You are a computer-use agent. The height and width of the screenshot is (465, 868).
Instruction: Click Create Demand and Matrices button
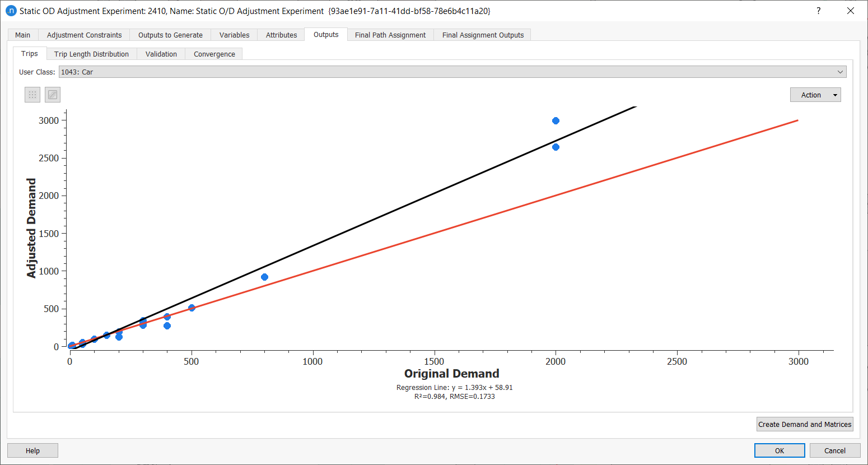(x=805, y=424)
